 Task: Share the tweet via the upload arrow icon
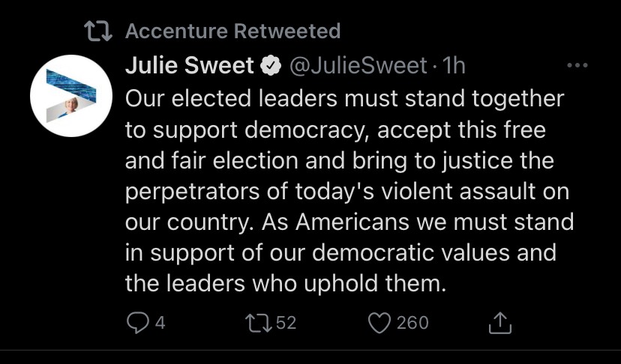pyautogui.click(x=500, y=323)
